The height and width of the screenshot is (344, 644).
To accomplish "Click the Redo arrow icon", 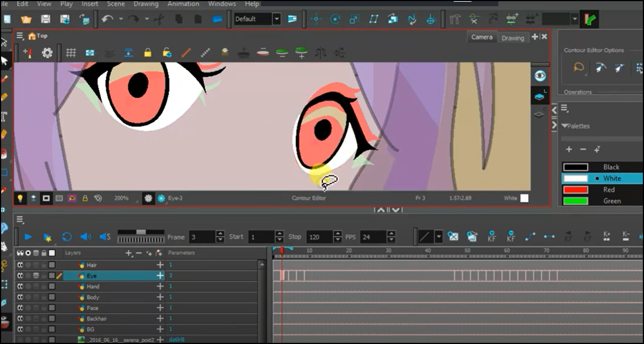I will coord(133,19).
